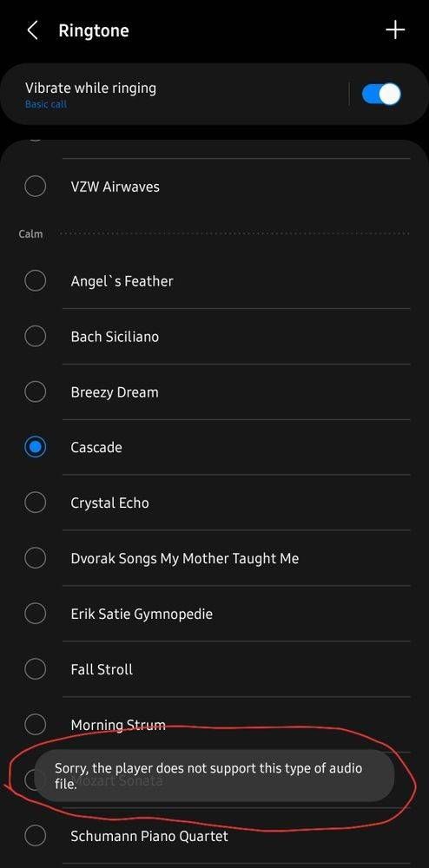
Task: Select the VZW Airwaves radio button
Action: click(35, 186)
